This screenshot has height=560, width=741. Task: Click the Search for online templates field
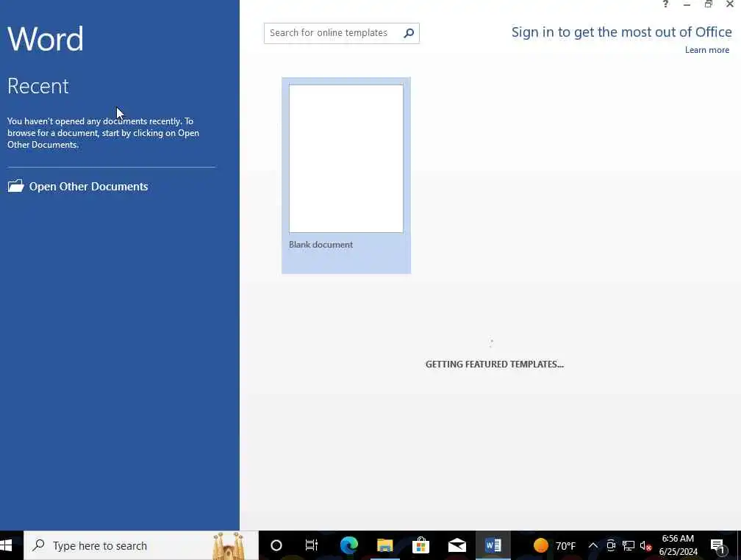[x=333, y=33]
